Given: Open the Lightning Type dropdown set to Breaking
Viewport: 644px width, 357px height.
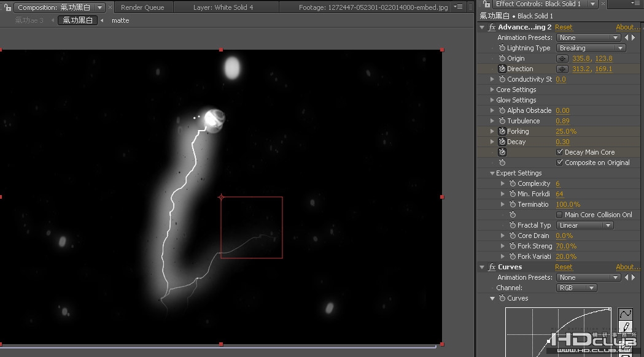Looking at the screenshot, I should pos(591,48).
